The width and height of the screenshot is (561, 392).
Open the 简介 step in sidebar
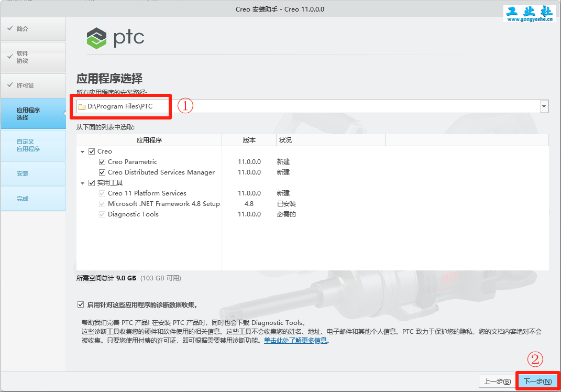34,29
